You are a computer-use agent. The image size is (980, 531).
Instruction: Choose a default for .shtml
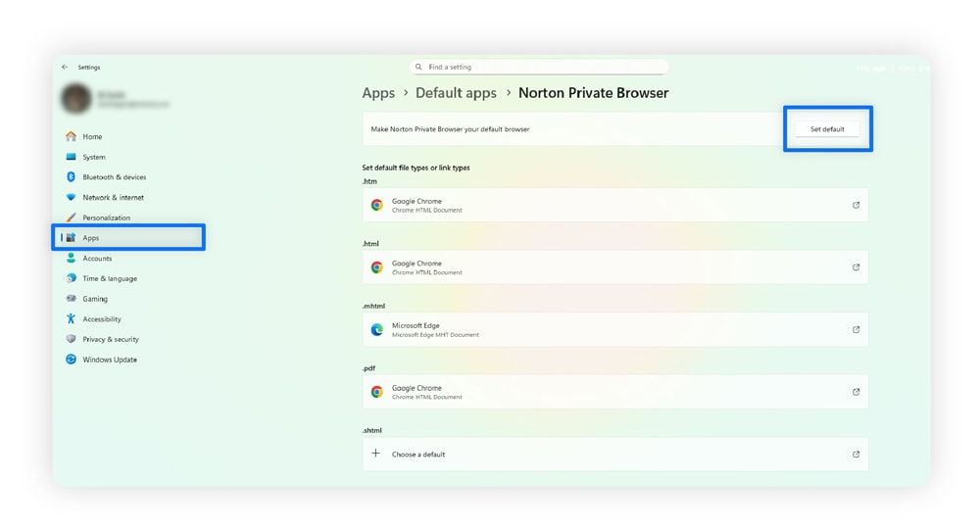click(418, 455)
